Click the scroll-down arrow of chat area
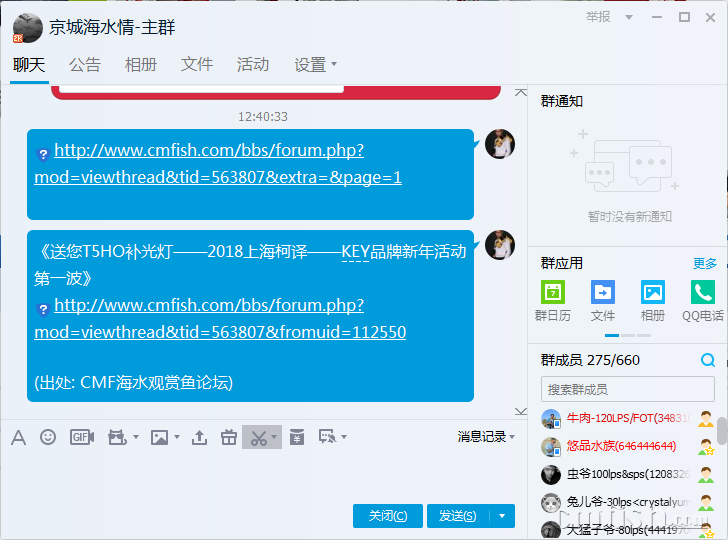Image resolution: width=728 pixels, height=540 pixels. 521,411
